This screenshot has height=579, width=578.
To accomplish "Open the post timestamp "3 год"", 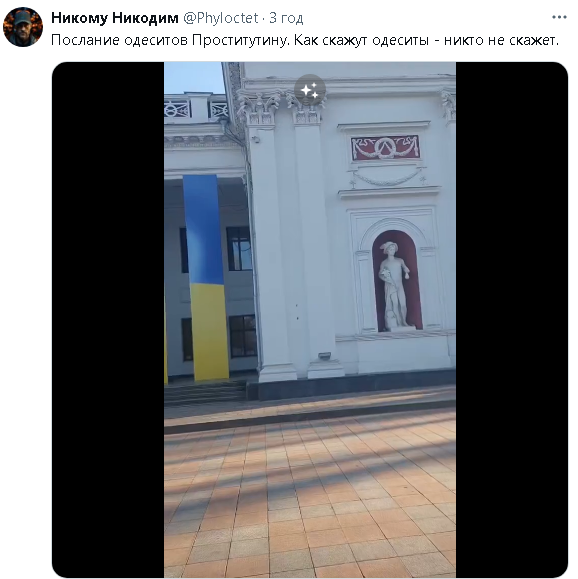I will [x=286, y=18].
